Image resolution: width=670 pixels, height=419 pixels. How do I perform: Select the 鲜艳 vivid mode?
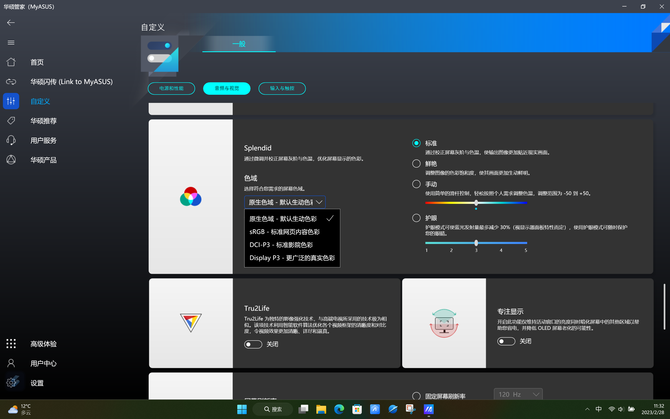click(416, 164)
